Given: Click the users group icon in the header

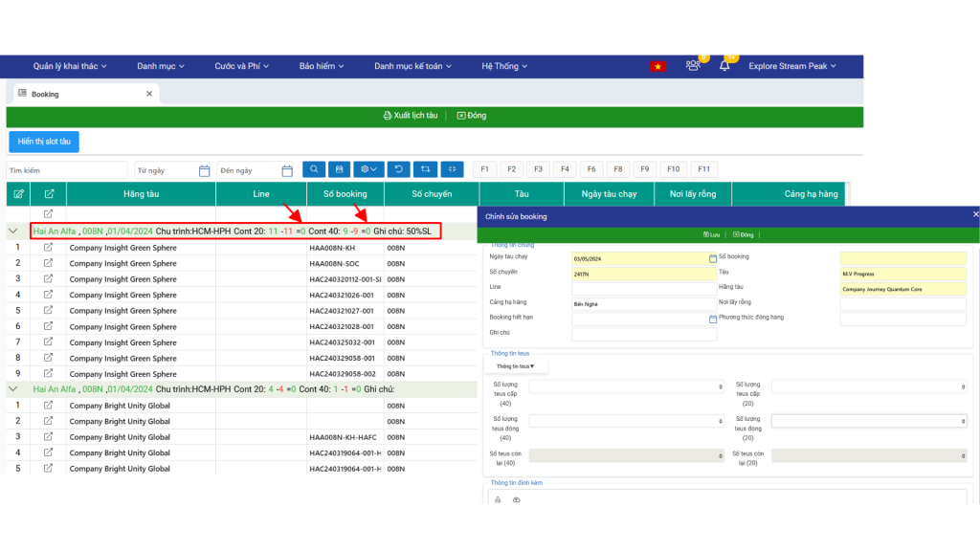Looking at the screenshot, I should click(692, 66).
